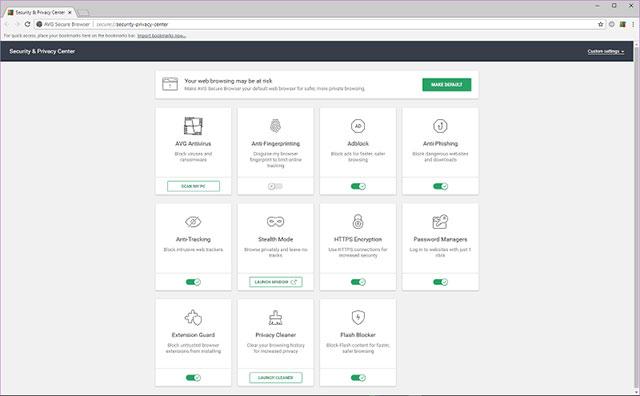Click the 'Extension Guard' card title

pyautogui.click(x=193, y=335)
